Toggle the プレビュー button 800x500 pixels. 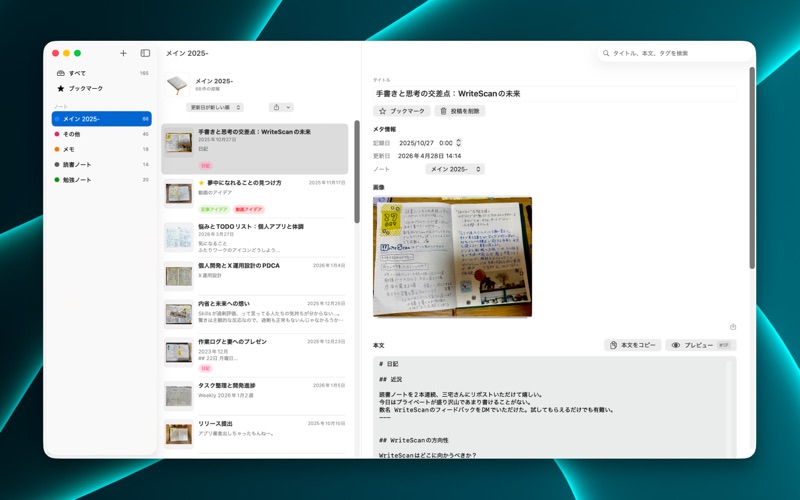coord(701,345)
